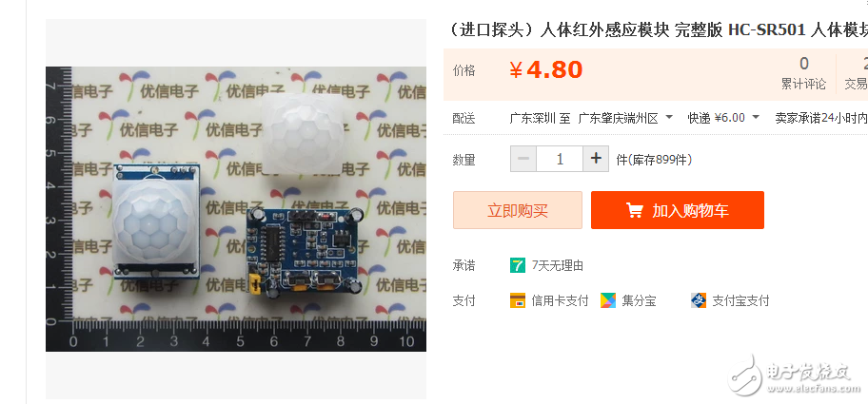Click the 支付宝支付 payment label

click(740, 301)
